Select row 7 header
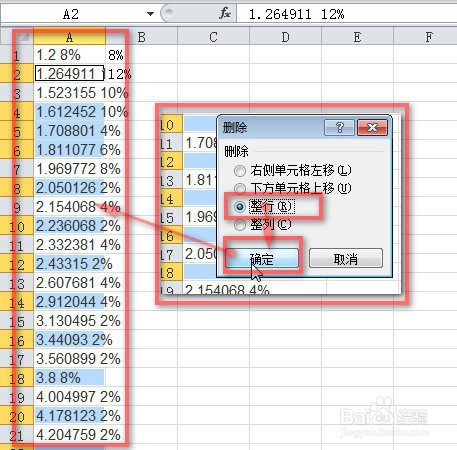This screenshot has width=457, height=450. (17, 169)
